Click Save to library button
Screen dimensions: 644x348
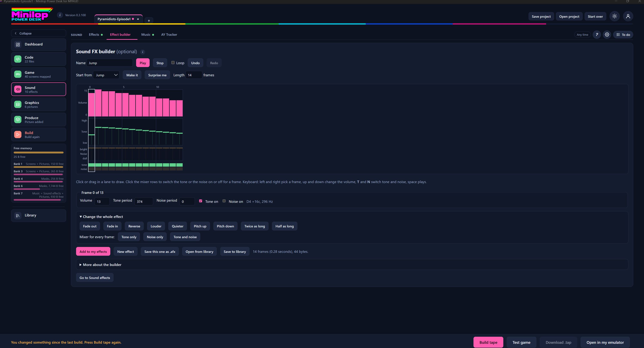tap(234, 252)
